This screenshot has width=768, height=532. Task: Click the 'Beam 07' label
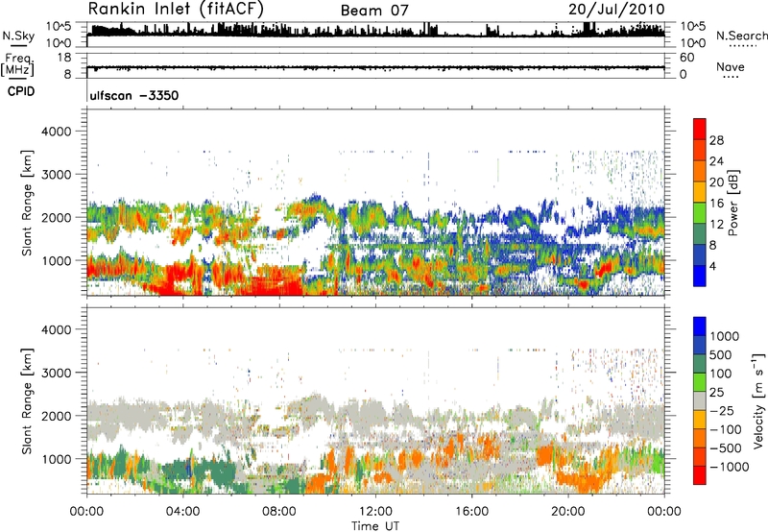coord(374,11)
